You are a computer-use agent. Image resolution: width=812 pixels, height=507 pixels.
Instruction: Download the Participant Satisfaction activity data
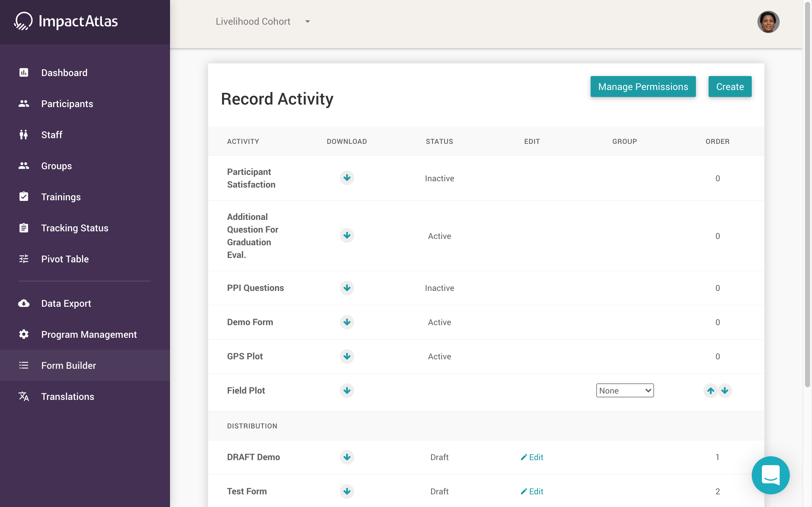point(347,178)
